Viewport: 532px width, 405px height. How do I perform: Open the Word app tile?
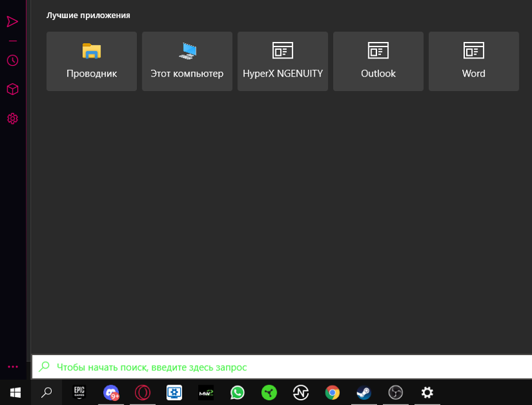473,61
